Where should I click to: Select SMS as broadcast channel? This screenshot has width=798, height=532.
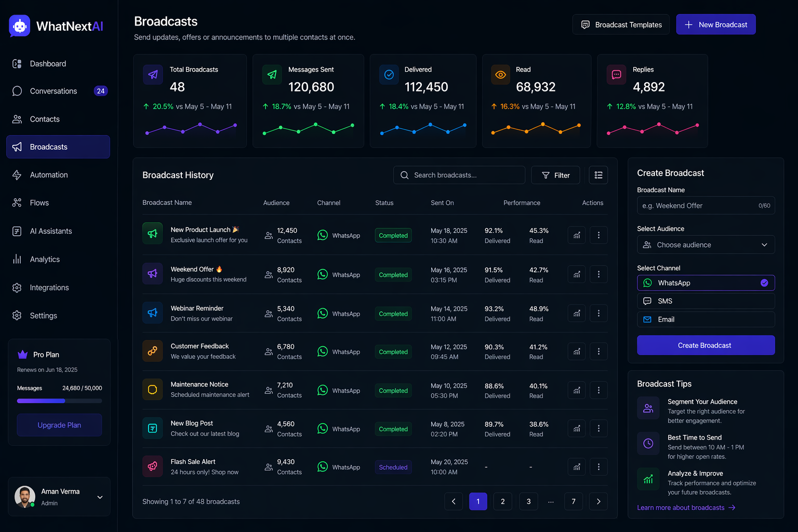706,301
